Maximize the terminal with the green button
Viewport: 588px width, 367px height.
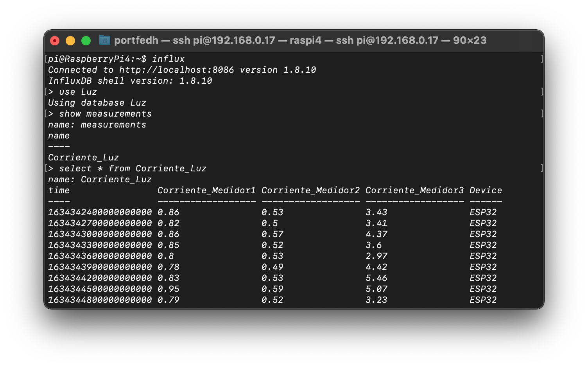(86, 41)
